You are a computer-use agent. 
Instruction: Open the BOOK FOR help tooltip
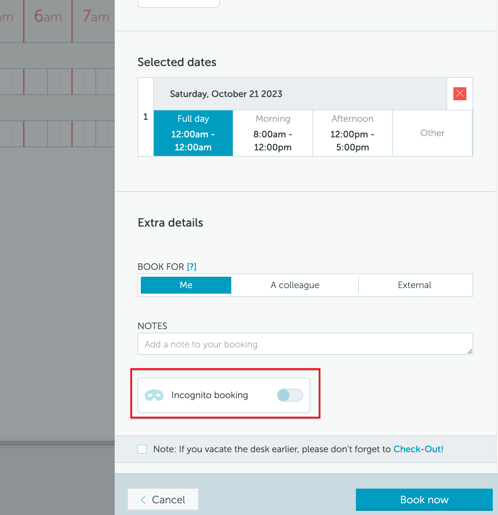pos(192,267)
